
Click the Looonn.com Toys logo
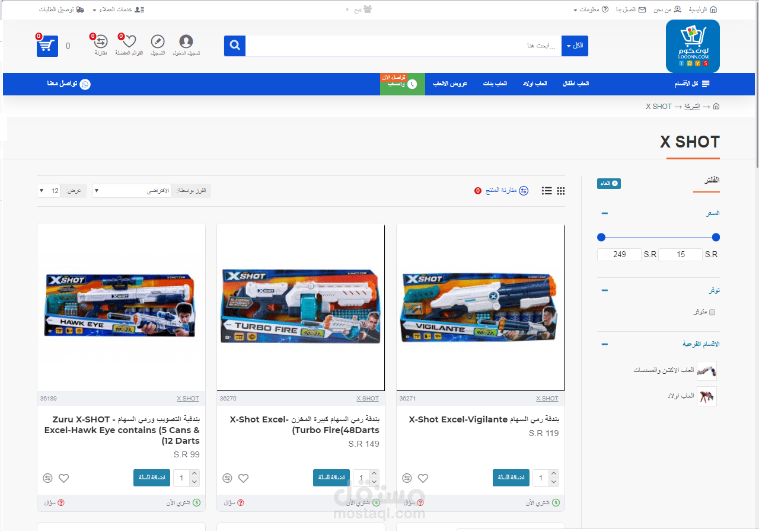[693, 46]
